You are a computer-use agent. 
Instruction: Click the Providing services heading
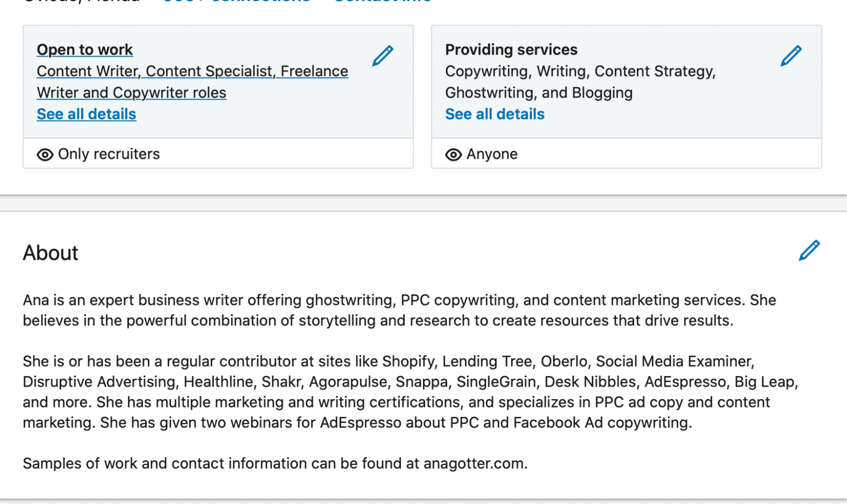(511, 50)
